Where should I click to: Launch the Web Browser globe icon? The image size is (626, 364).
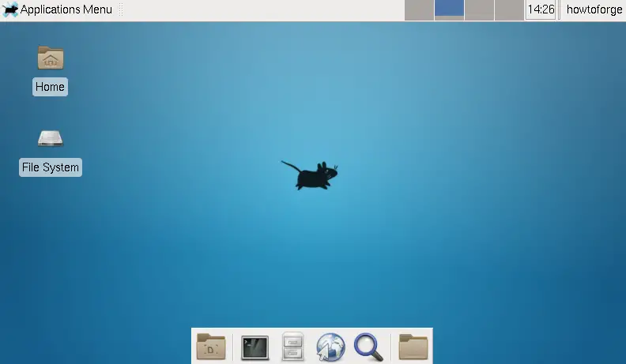point(330,347)
